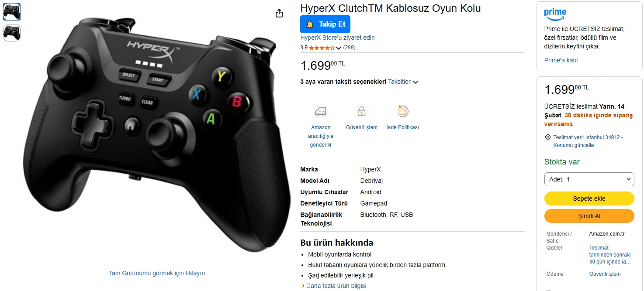
Task: Click the bell icon on Takip Et
Action: (x=310, y=24)
